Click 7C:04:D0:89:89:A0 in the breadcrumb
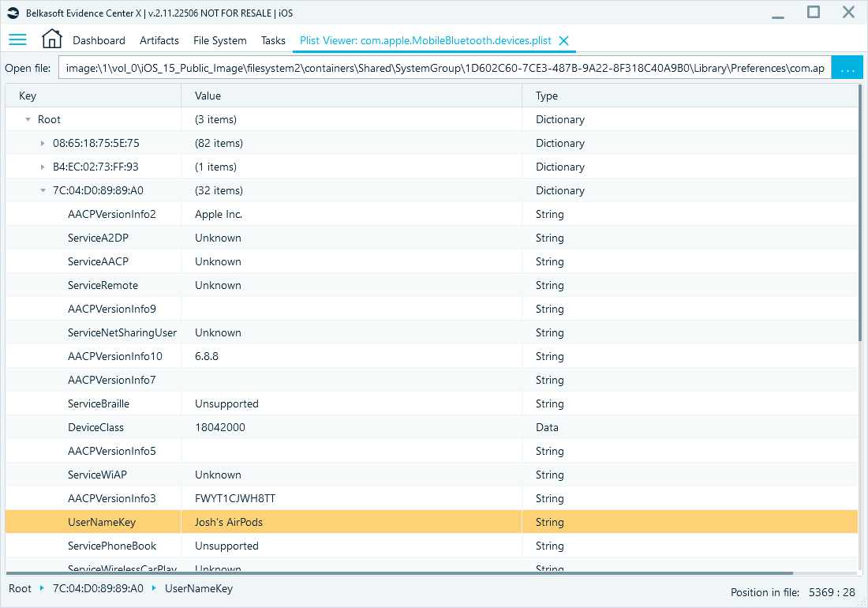868x608 pixels. pyautogui.click(x=98, y=588)
